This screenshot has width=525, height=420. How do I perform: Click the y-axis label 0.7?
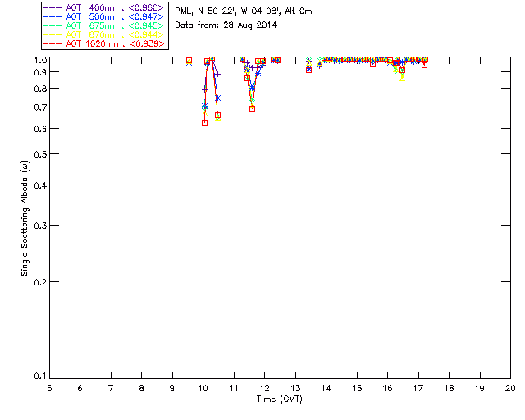coord(40,107)
